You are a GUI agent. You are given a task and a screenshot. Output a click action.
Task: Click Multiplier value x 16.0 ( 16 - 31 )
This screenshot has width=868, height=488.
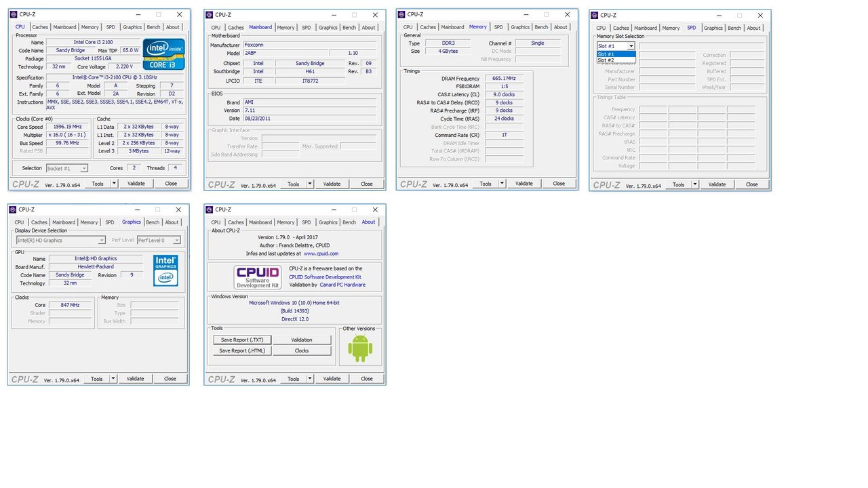pyautogui.click(x=66, y=135)
